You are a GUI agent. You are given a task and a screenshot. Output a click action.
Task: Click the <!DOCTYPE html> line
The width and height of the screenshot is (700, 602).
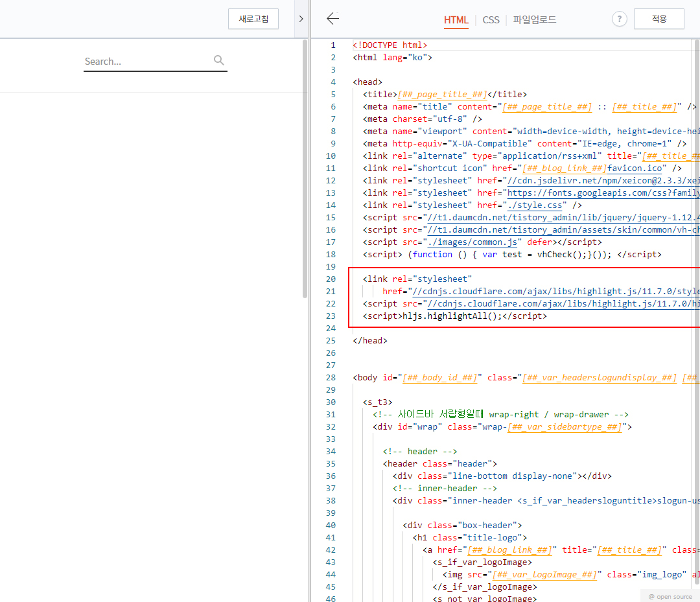(x=390, y=45)
